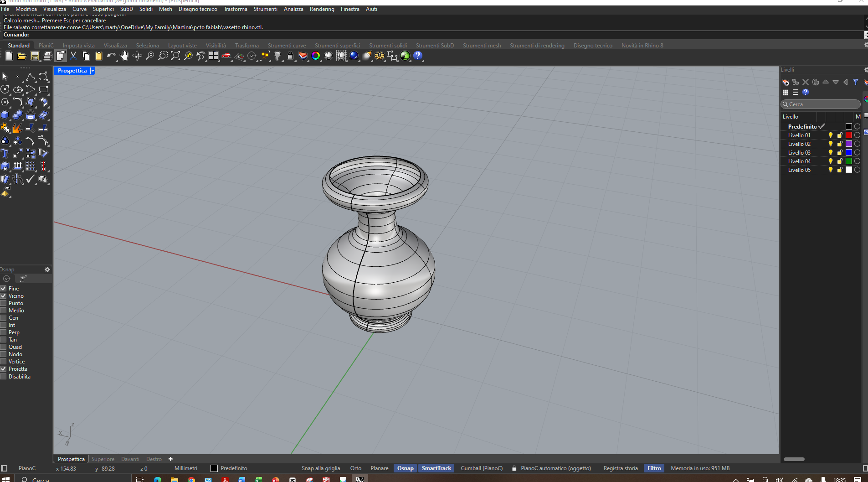Turn off Livello 02 light bulb

tap(830, 144)
